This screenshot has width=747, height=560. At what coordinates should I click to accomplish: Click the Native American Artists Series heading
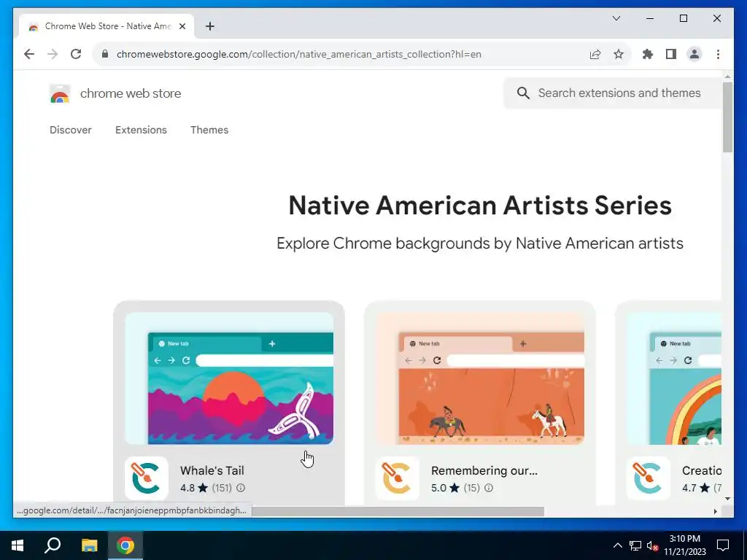click(480, 205)
